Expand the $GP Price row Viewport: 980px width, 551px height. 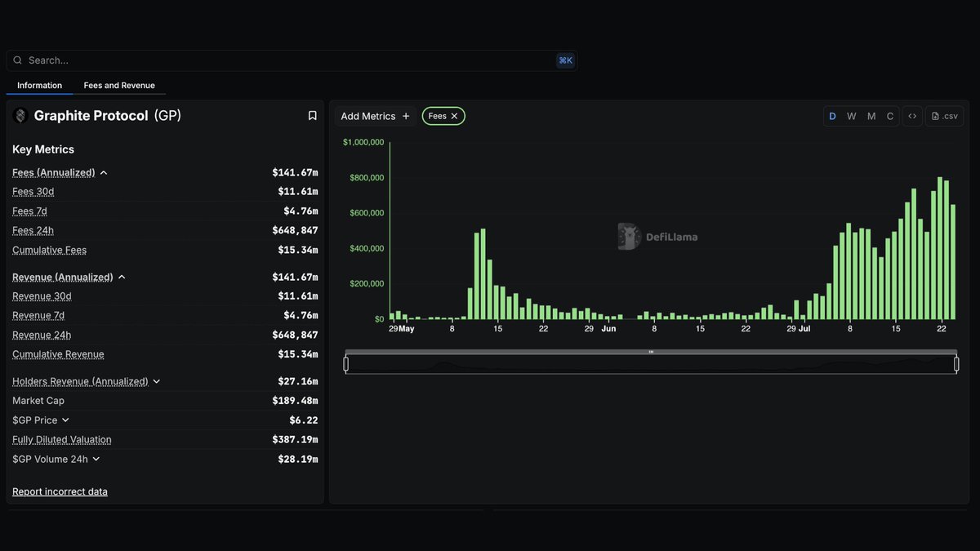pos(65,420)
